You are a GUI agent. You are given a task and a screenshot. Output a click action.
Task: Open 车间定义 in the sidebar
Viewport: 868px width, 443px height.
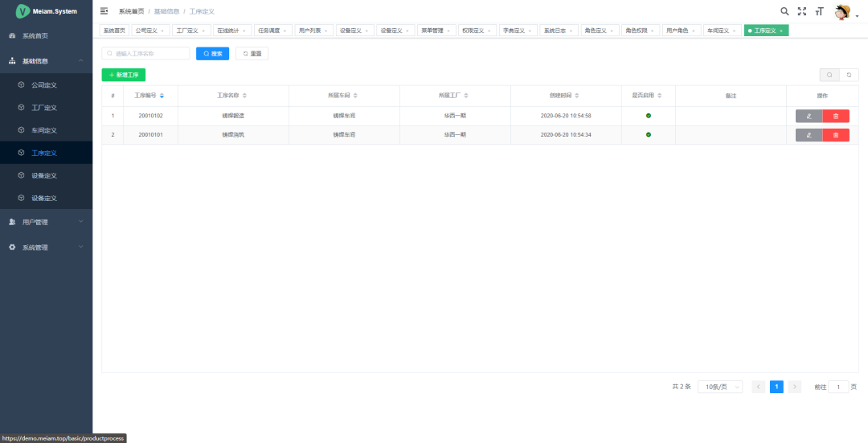coord(47,131)
